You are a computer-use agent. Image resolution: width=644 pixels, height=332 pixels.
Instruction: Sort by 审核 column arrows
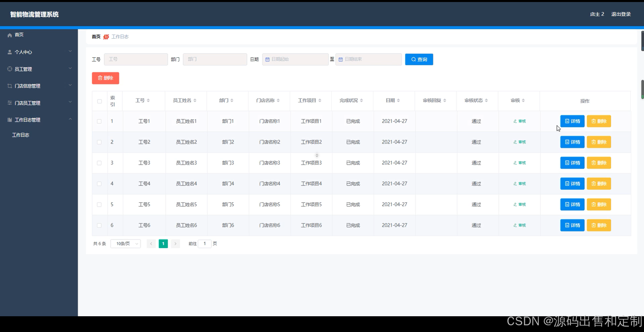point(523,101)
